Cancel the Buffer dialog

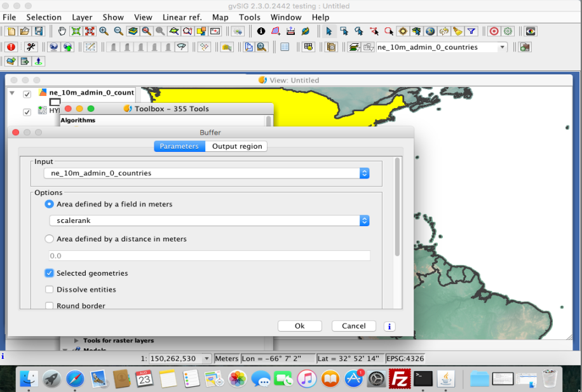(353, 326)
